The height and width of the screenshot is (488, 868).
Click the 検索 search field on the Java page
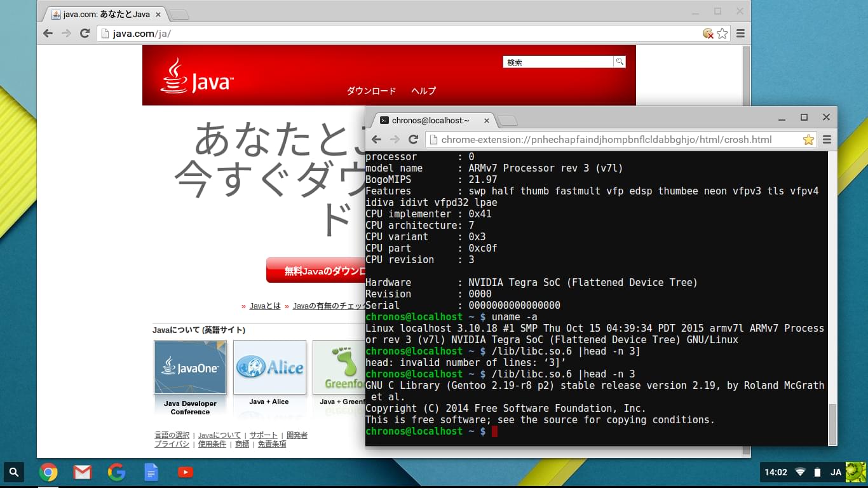[559, 62]
